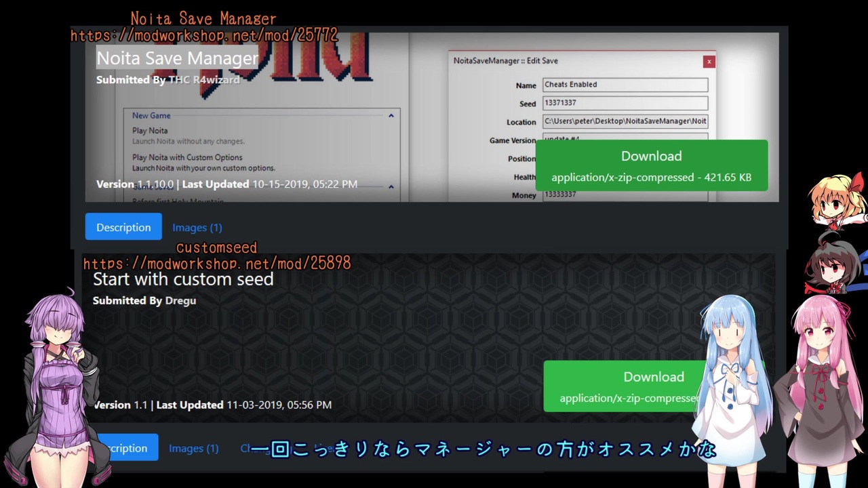Click the author link Dregu
The height and width of the screenshot is (488, 868).
coord(180,300)
